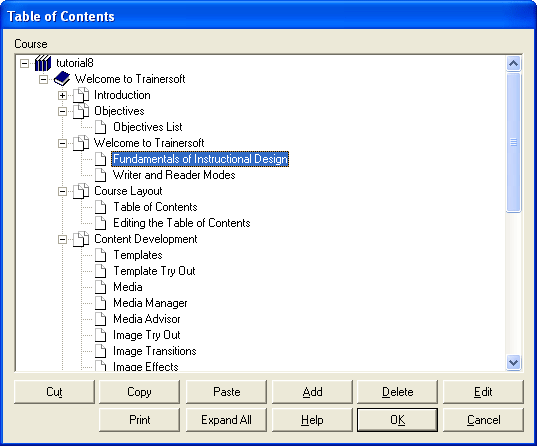Click the scroll down arrow of tree list
Viewport: 537px width, 446px height.
(x=513, y=362)
